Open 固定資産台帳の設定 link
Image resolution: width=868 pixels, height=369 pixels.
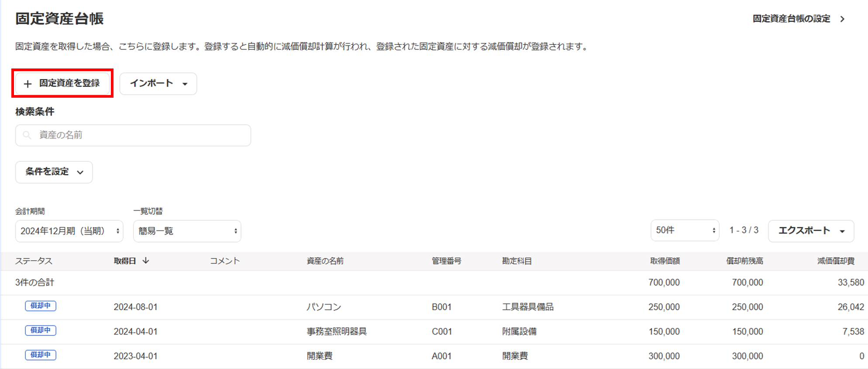coord(791,19)
